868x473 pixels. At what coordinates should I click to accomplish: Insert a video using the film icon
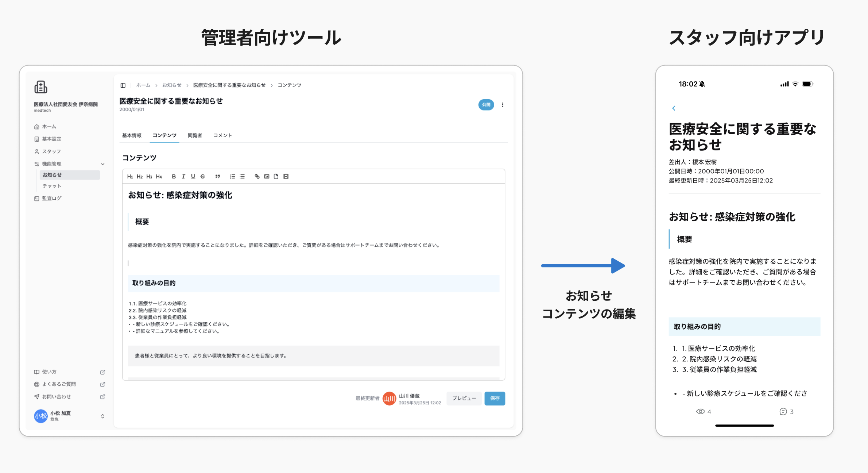pyautogui.click(x=286, y=177)
